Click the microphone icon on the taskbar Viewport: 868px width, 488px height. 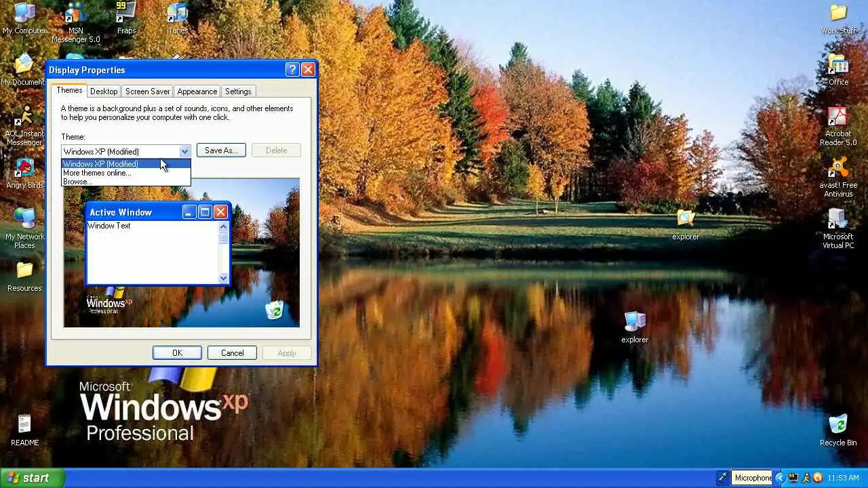pyautogui.click(x=724, y=478)
